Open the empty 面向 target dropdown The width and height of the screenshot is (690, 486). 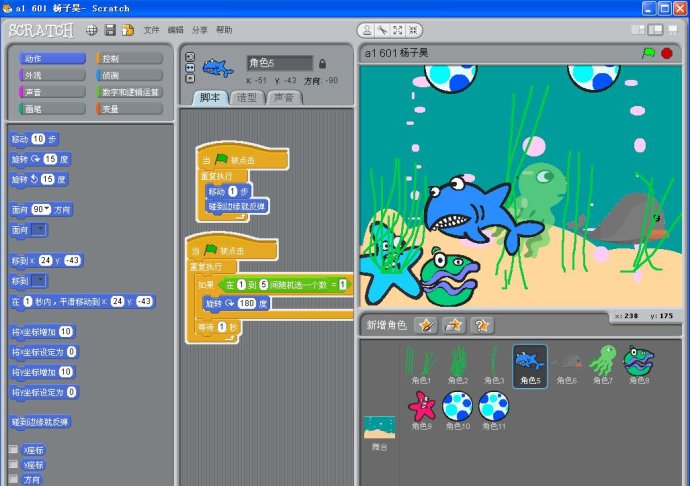click(39, 230)
